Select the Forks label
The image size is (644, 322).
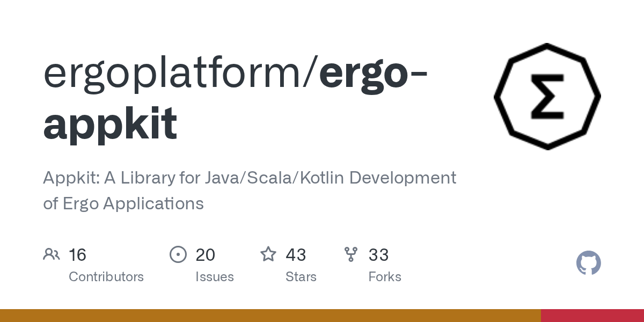pos(384,277)
